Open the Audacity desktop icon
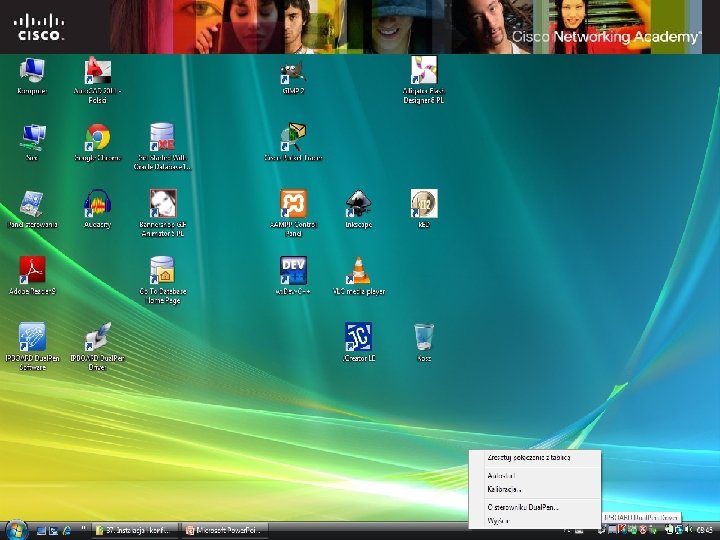Image resolution: width=720 pixels, height=540 pixels. 97,204
